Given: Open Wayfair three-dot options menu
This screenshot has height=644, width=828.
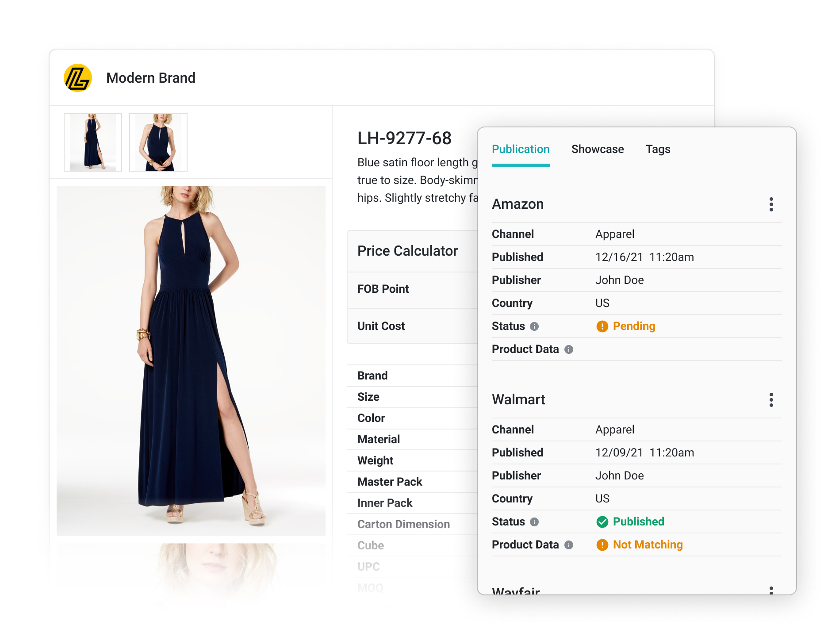Looking at the screenshot, I should tap(771, 590).
